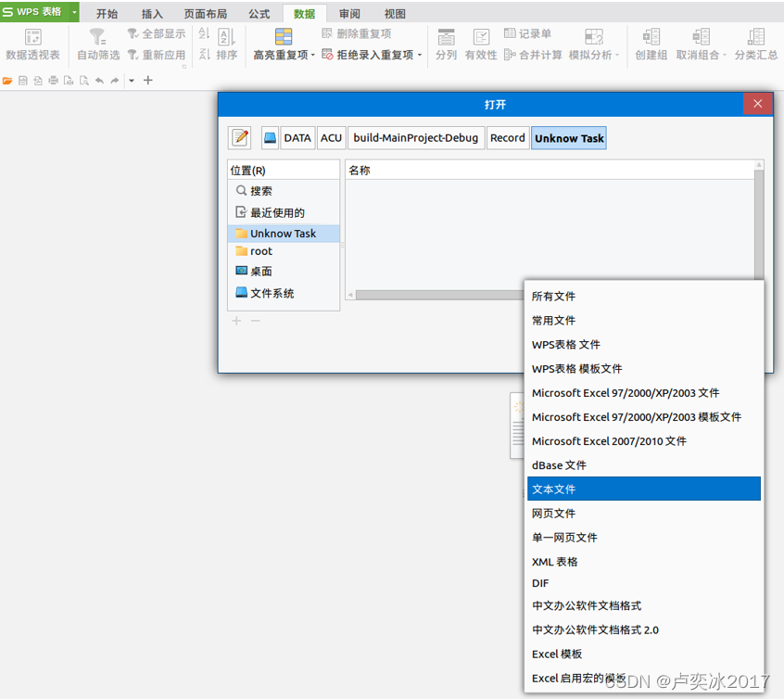Sort ascending with the A-Z icon

[204, 33]
